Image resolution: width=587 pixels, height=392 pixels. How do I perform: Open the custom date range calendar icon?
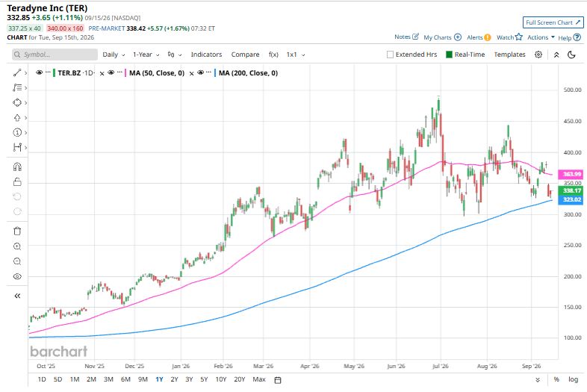click(278, 380)
